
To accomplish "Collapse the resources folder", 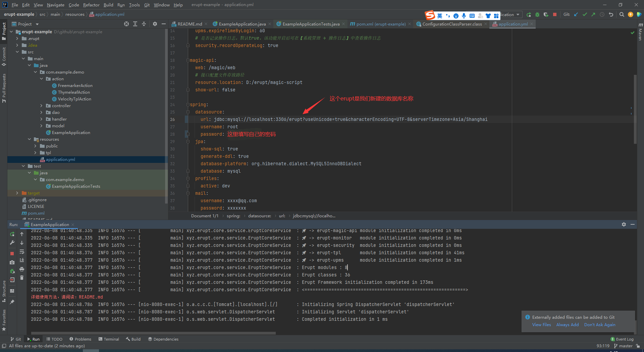I will click(x=30, y=139).
